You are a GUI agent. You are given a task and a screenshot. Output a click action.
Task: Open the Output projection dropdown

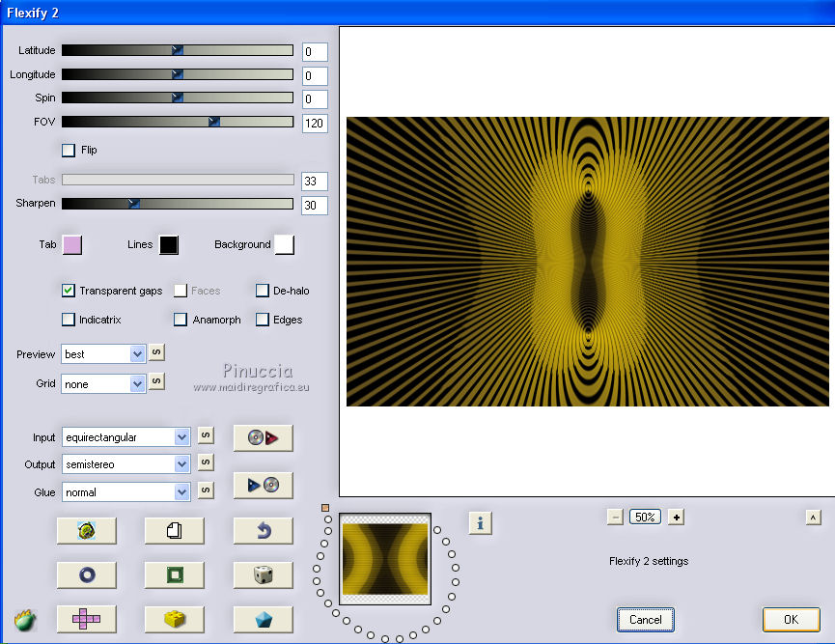[x=126, y=464]
